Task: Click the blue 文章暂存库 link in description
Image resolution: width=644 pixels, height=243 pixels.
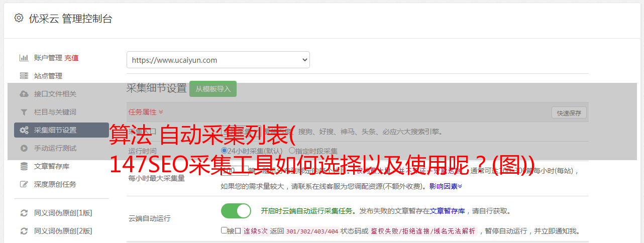Action: (447, 211)
